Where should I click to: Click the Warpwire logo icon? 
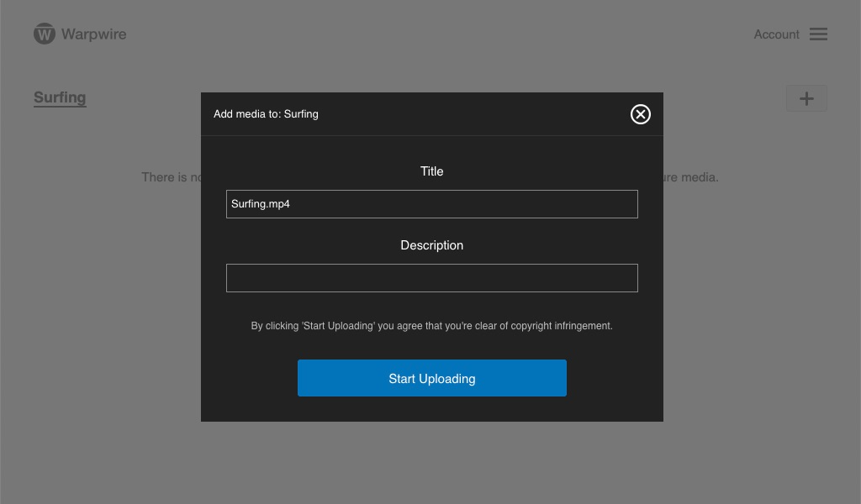coord(45,34)
